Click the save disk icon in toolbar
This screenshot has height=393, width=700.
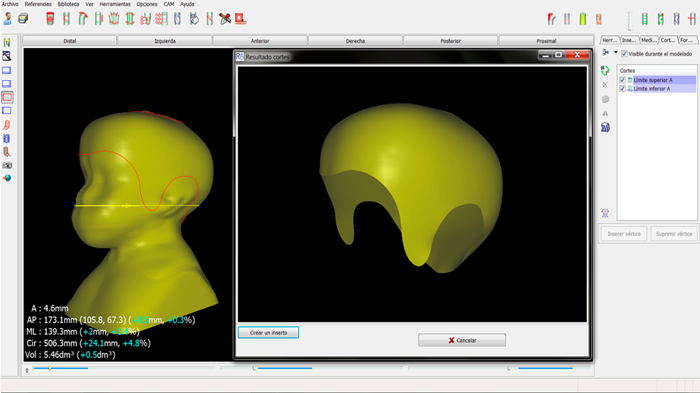(23, 18)
